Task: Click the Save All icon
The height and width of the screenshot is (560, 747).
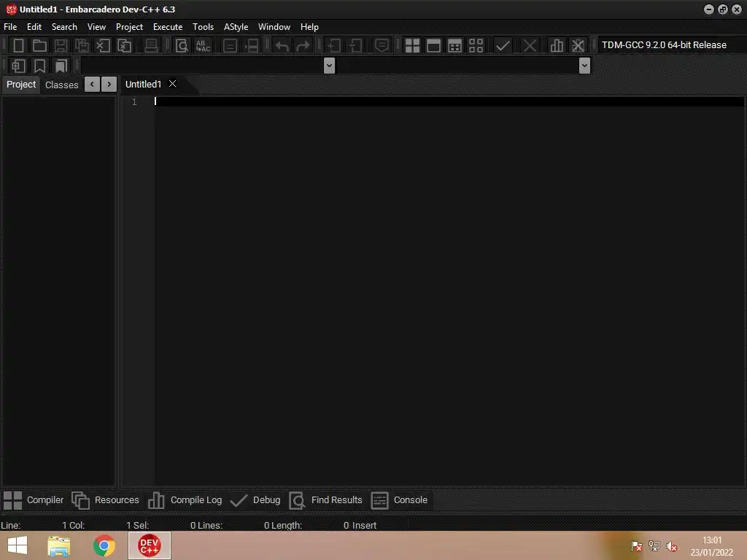Action: click(x=82, y=46)
